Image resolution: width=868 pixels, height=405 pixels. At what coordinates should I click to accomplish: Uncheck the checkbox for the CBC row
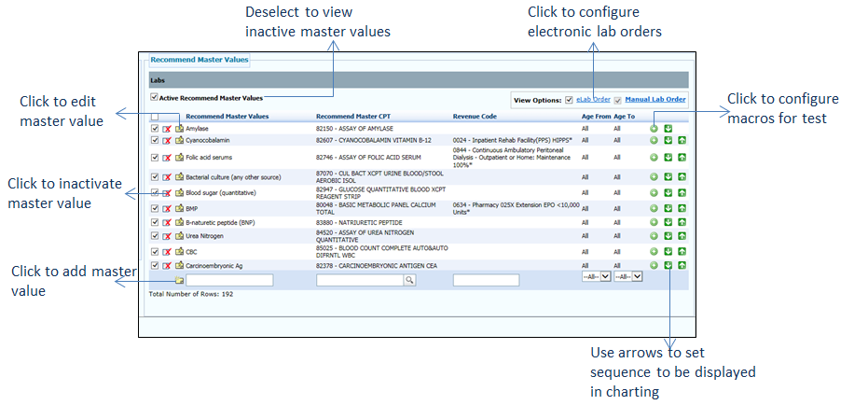(155, 251)
